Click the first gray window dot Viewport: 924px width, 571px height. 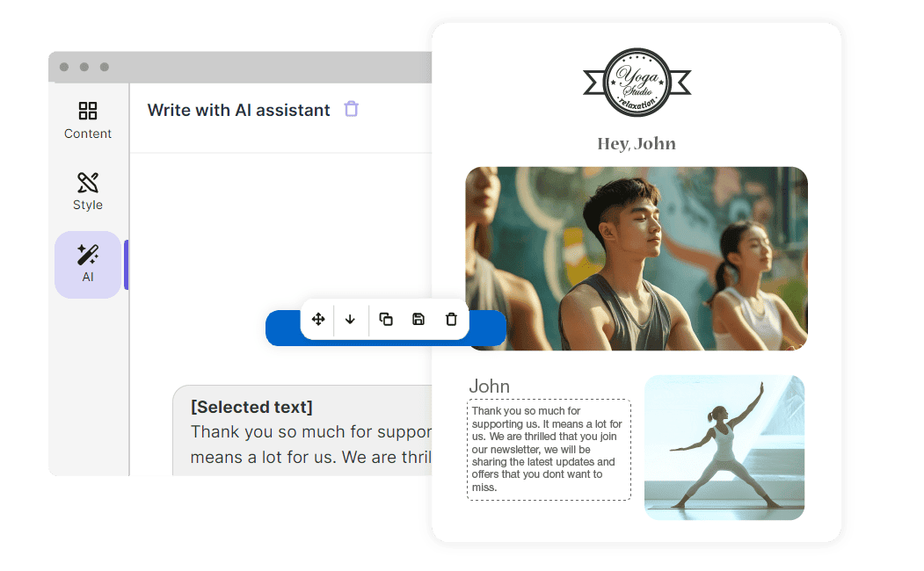click(64, 67)
